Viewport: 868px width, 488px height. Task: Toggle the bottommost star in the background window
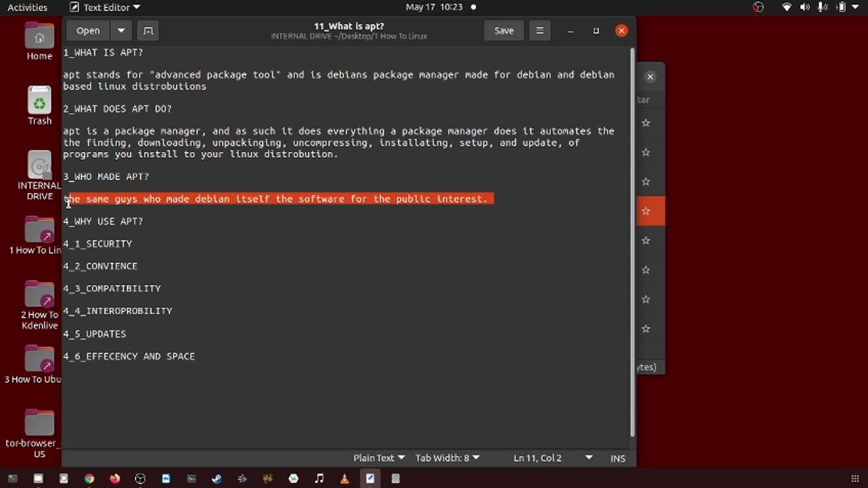(x=646, y=329)
